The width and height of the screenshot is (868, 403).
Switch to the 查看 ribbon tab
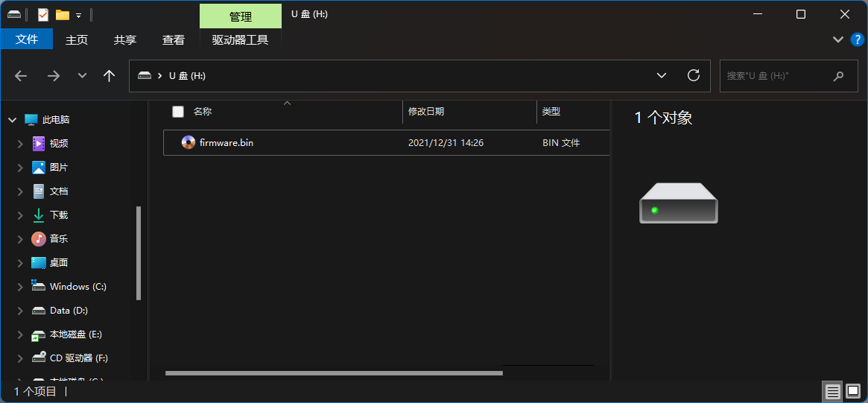point(174,39)
